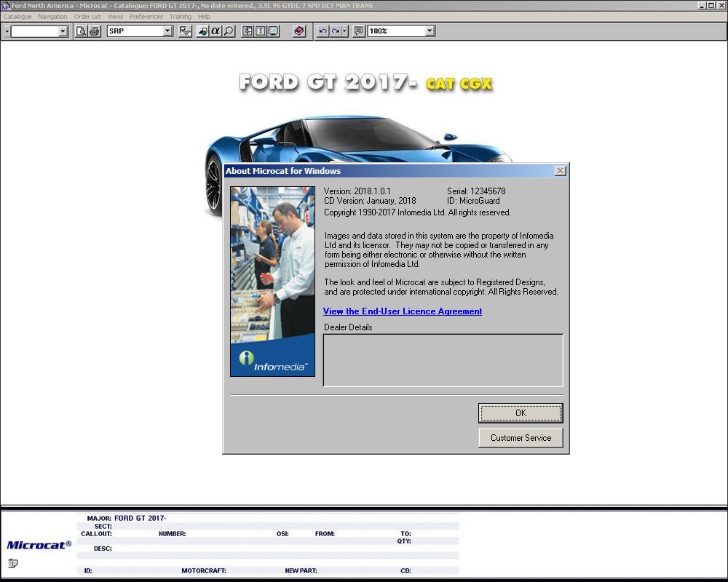The image size is (728, 582).
Task: Click the 'FORD GT 2017-' banner heading
Action: point(329,82)
